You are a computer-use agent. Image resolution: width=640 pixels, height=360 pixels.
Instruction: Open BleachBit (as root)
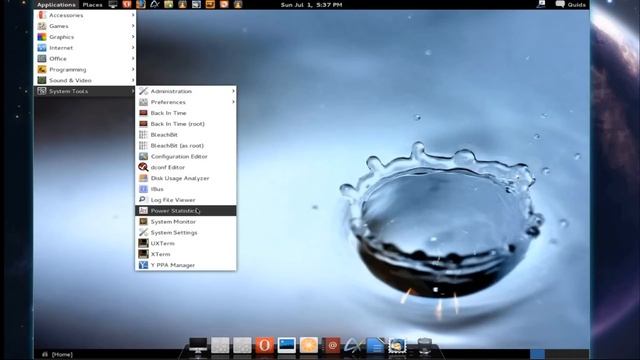[186, 146]
